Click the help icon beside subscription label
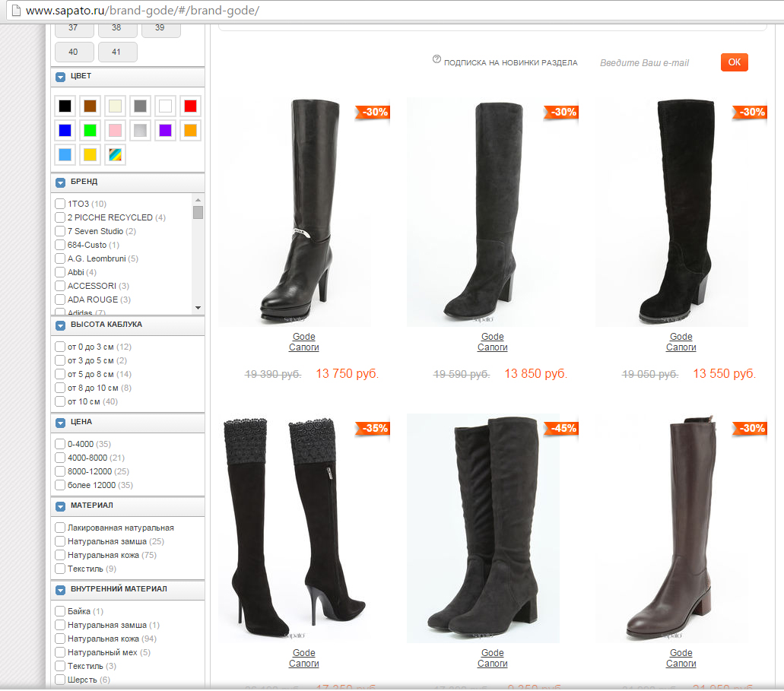This screenshot has width=784, height=691. [x=436, y=59]
